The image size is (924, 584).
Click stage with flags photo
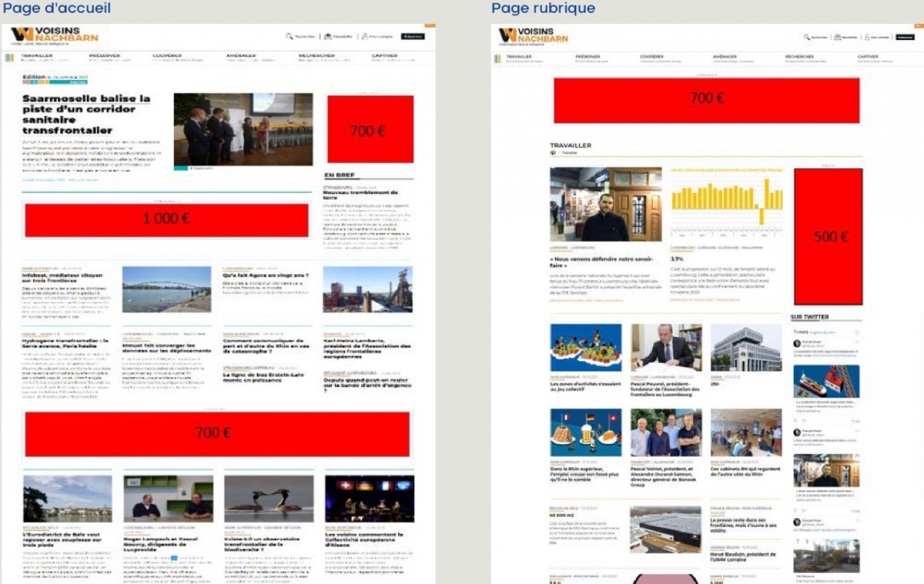369,498
